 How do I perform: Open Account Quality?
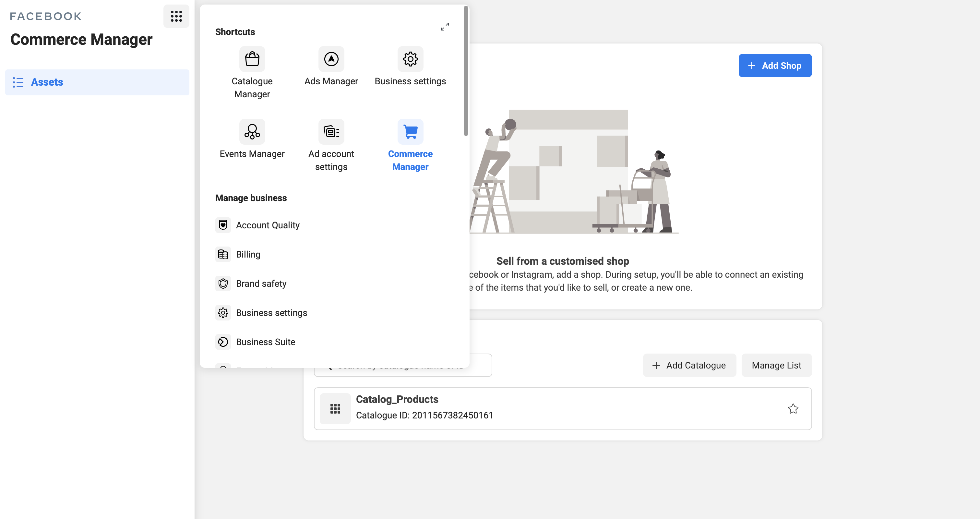point(268,225)
